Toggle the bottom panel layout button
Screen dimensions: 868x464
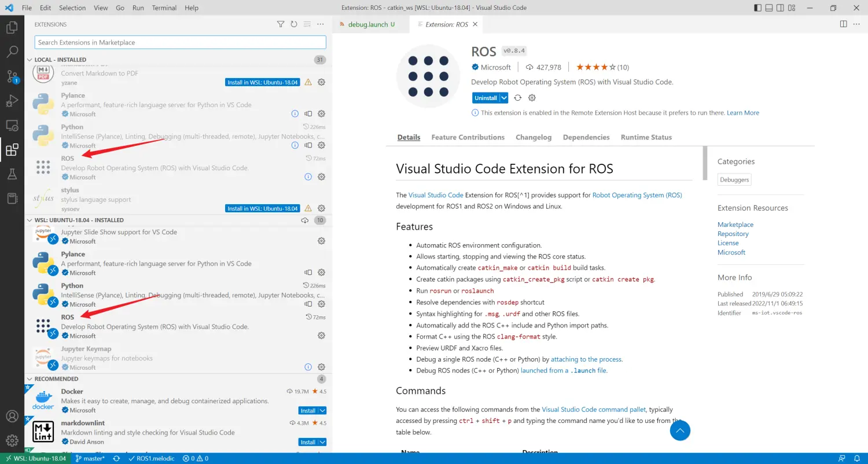(x=769, y=8)
